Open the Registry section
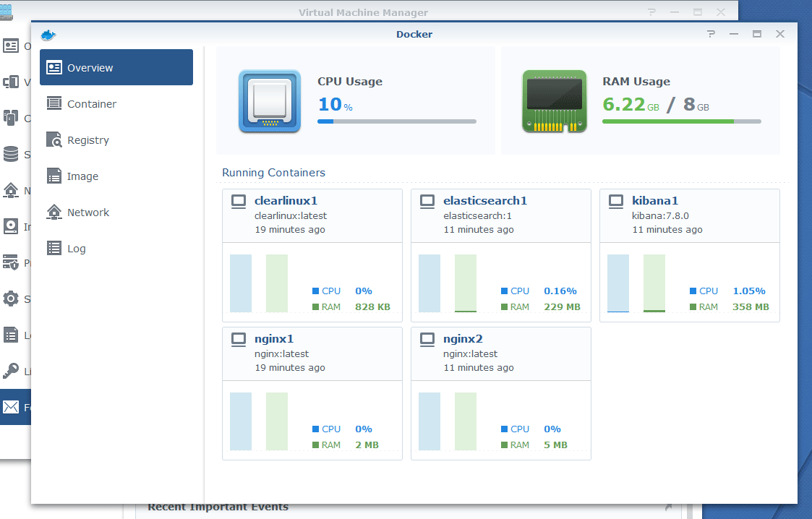The width and height of the screenshot is (812, 519). (116, 140)
